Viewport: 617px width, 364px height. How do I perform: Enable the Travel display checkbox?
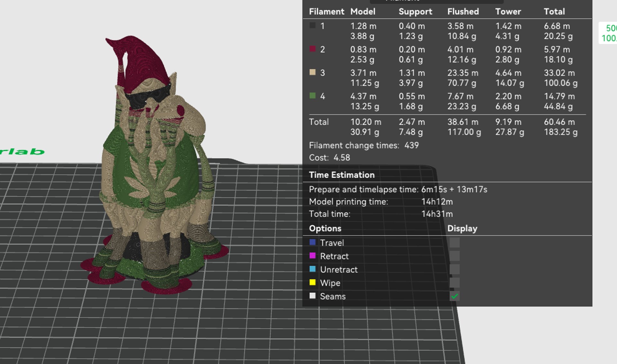click(454, 243)
